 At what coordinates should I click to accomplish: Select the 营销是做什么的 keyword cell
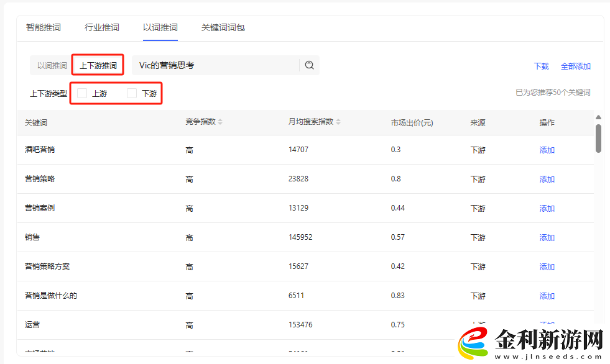50,295
